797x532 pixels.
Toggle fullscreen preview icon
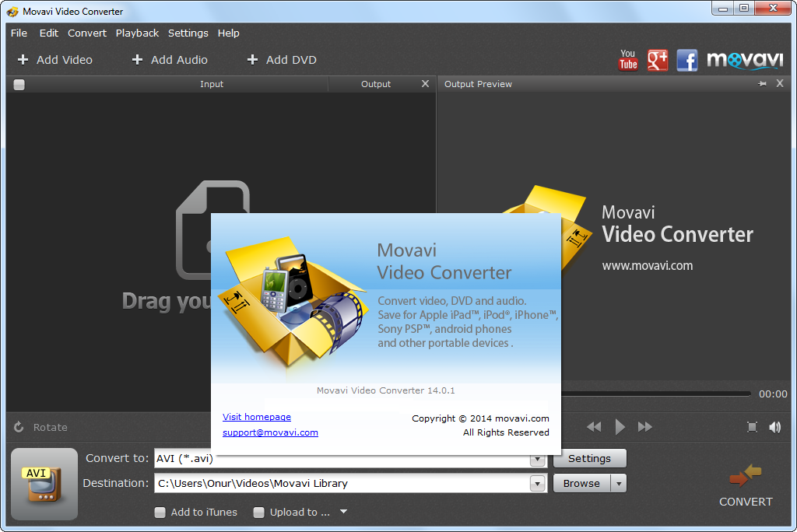pyautogui.click(x=752, y=427)
